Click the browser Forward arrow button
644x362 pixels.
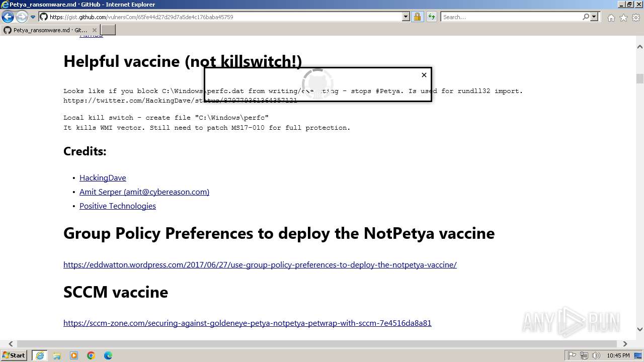pos(22,17)
